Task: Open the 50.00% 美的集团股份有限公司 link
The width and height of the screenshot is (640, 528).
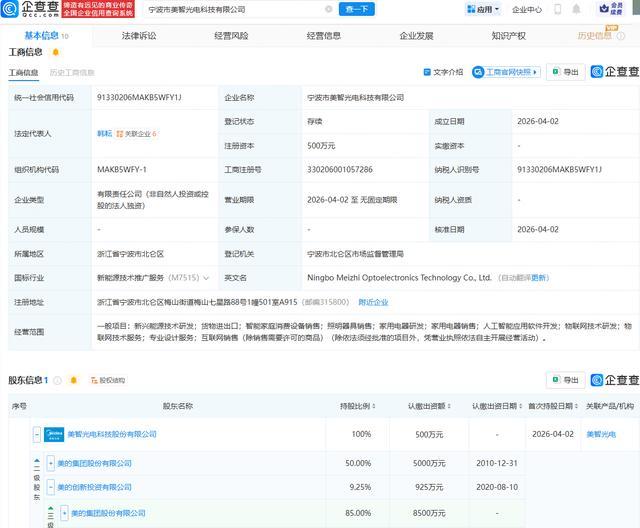Action: click(94, 464)
